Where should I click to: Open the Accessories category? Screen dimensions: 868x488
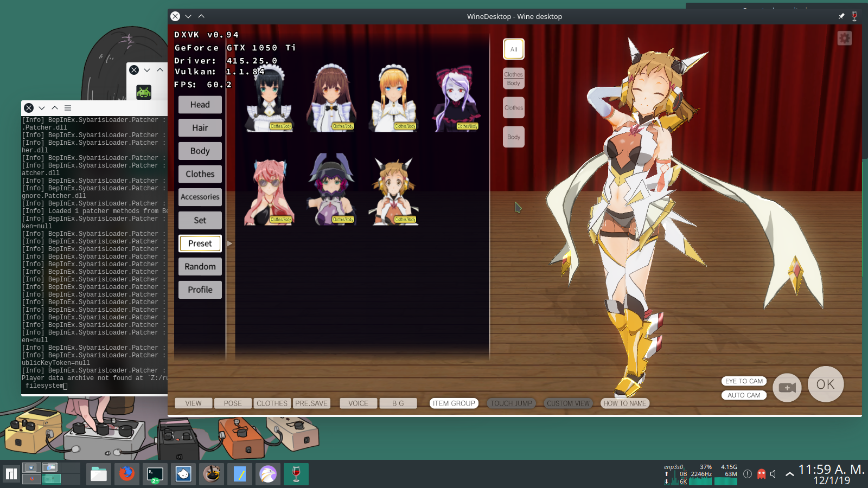[200, 197]
